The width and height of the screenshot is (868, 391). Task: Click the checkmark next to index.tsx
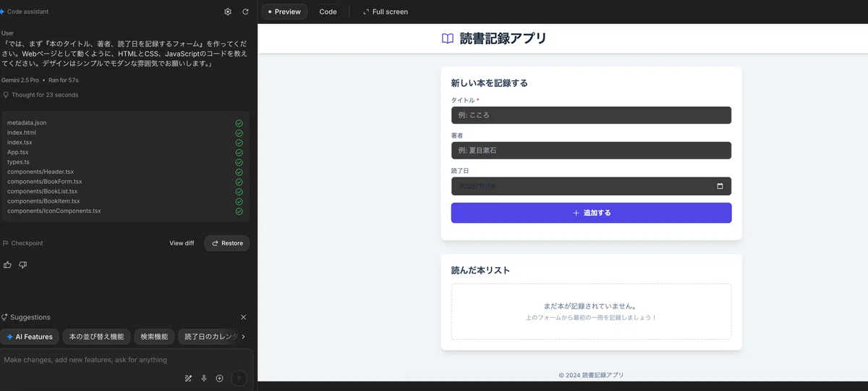click(239, 143)
